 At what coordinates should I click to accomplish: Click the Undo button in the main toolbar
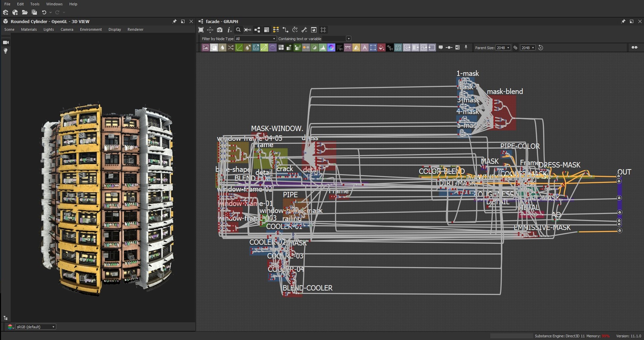point(44,12)
